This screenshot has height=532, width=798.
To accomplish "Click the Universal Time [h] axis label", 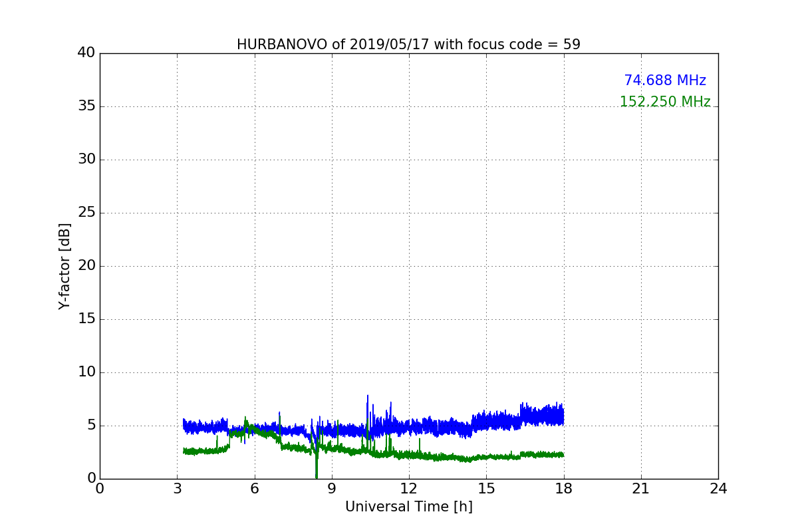I will click(408, 507).
